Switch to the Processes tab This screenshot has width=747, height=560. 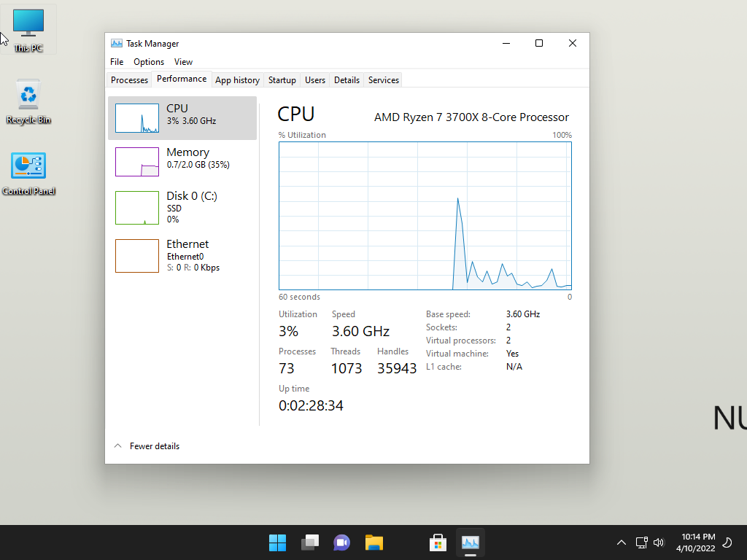[x=129, y=80]
